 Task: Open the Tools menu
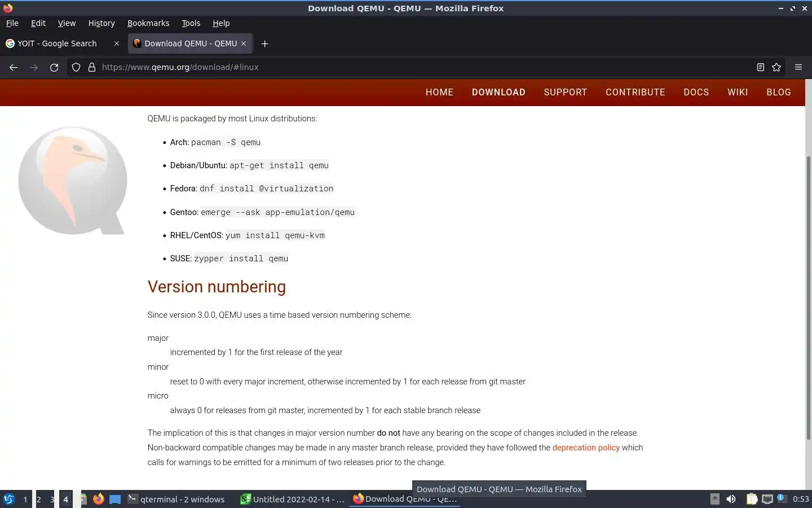[x=191, y=23]
